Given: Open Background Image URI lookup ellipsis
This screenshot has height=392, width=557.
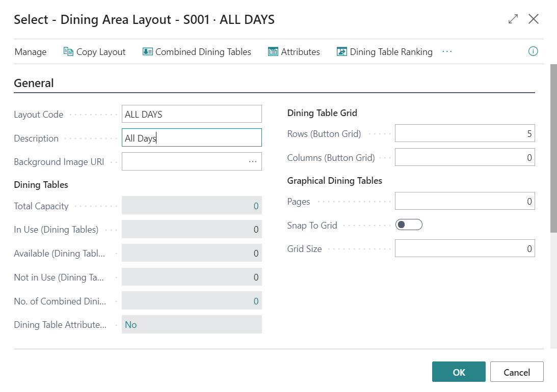Looking at the screenshot, I should click(x=253, y=161).
